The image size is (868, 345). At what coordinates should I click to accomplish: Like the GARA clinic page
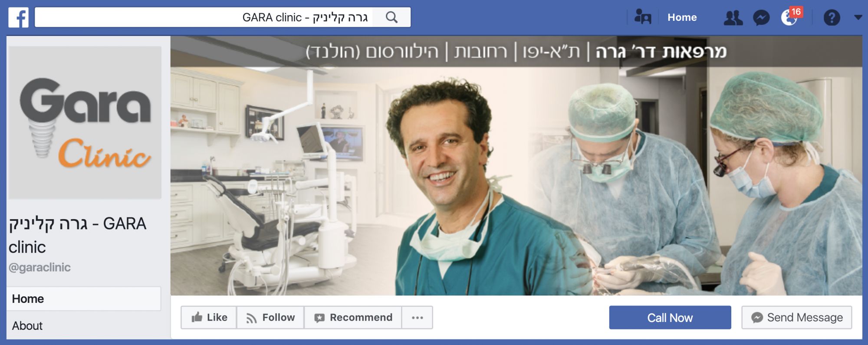(209, 317)
